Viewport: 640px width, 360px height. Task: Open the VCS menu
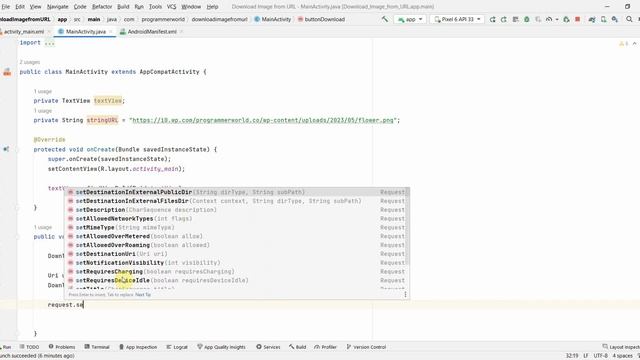(171, 7)
